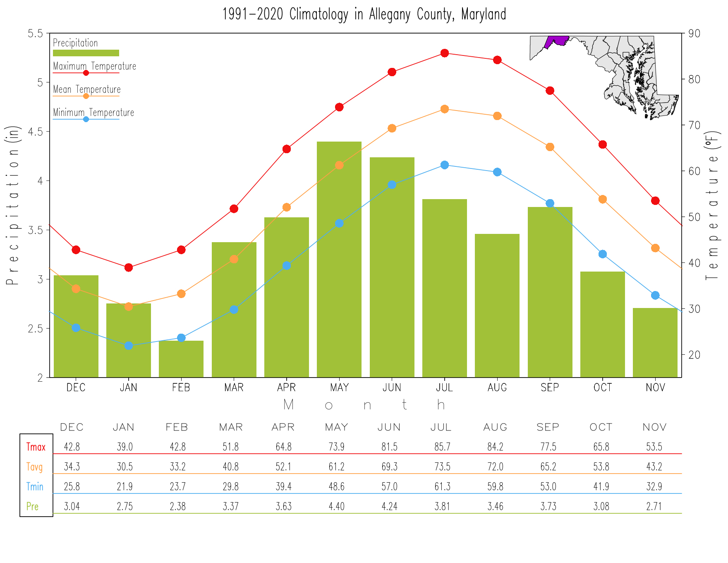Click the table value 65.8 for October Tmax
Viewport: 728px width, 563px height.
[x=601, y=447]
